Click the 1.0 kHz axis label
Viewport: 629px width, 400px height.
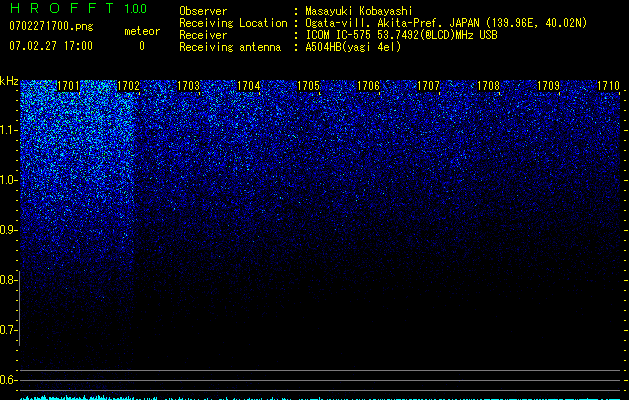pyautogui.click(x=8, y=180)
